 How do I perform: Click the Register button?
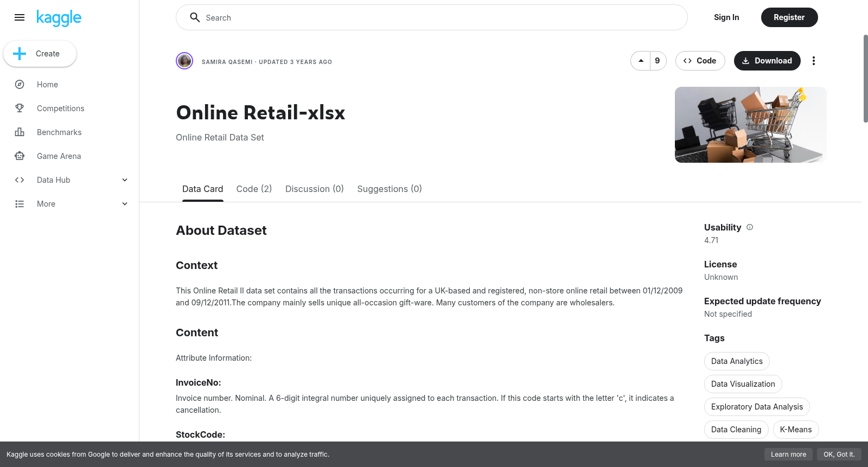tap(789, 17)
